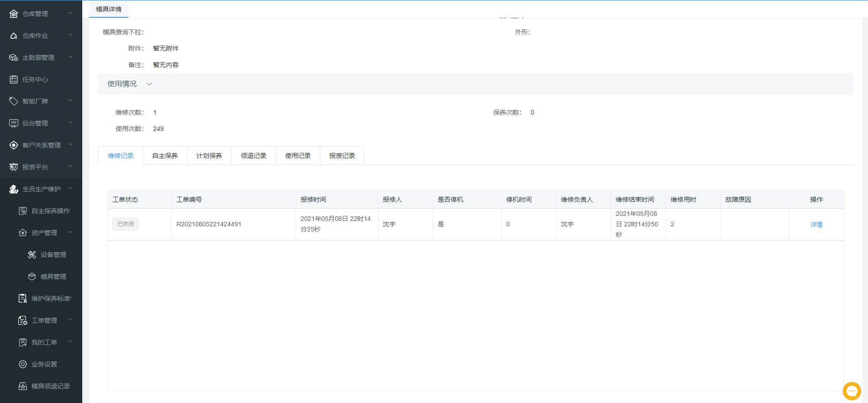868x403 pixels.
Task: Expand the 工单管理 submenu arrow
Action: 70,320
